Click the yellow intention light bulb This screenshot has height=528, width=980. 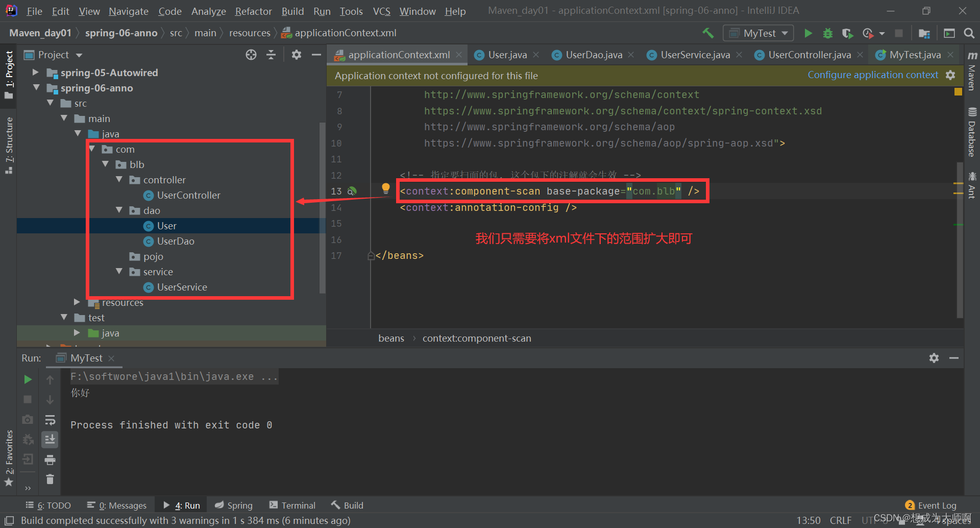coord(386,188)
